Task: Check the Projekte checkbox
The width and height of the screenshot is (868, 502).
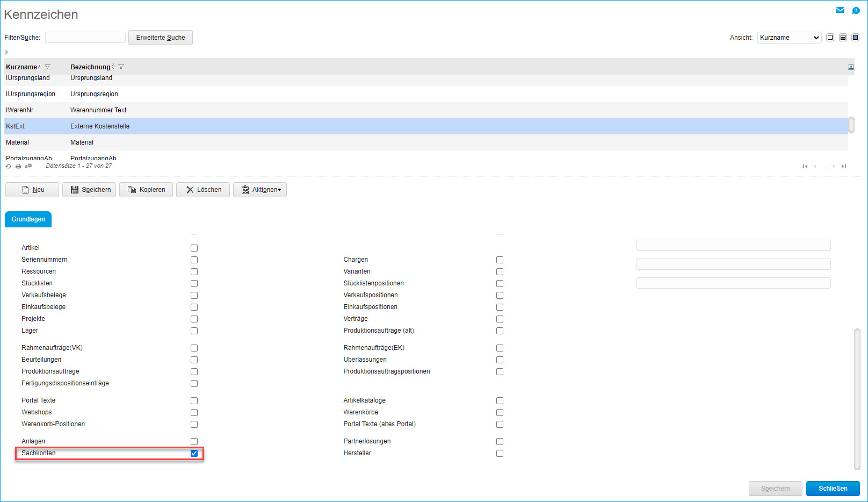Action: [x=194, y=319]
